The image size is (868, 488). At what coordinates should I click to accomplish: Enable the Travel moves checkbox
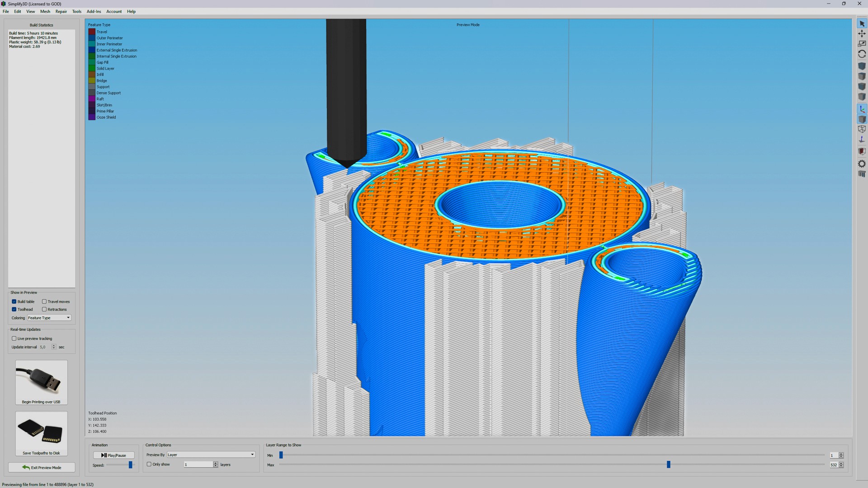click(x=44, y=301)
